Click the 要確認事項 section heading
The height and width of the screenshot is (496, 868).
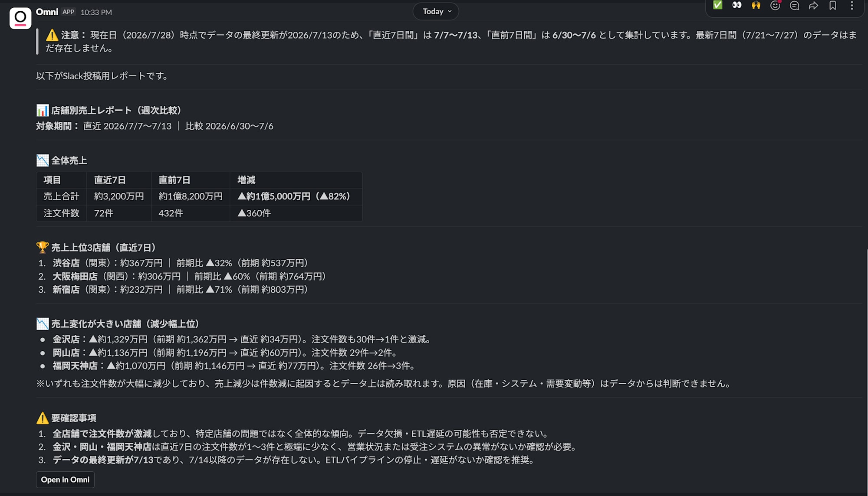click(66, 418)
